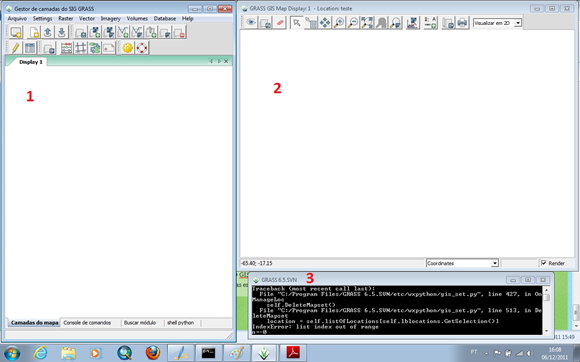Open the georectifier grid tool
The height and width of the screenshot is (362, 580).
click(81, 48)
